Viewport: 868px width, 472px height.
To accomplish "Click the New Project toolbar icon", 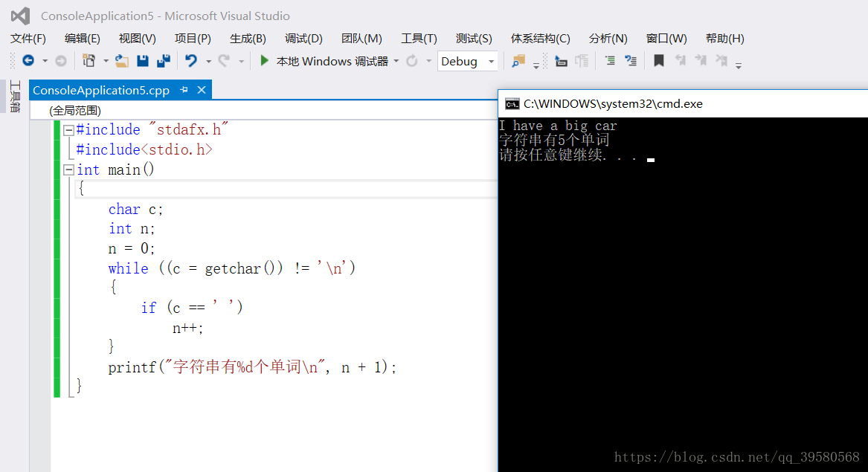I will point(89,61).
